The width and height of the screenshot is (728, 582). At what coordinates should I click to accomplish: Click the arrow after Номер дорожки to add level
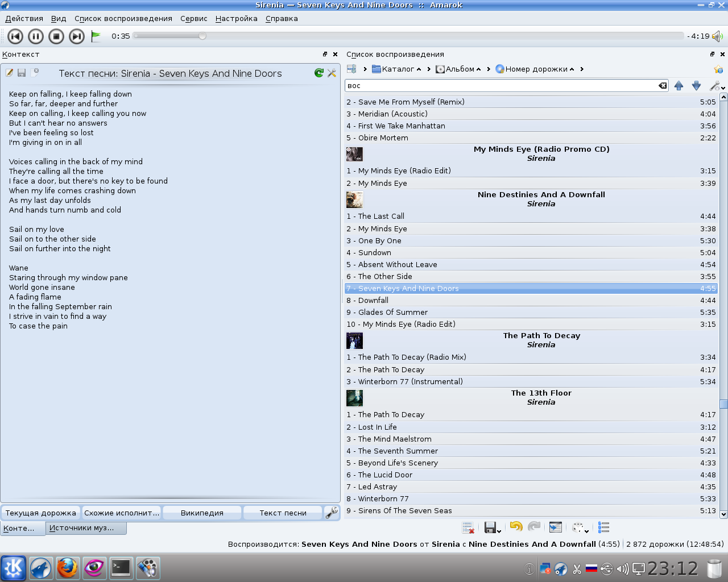pos(582,69)
